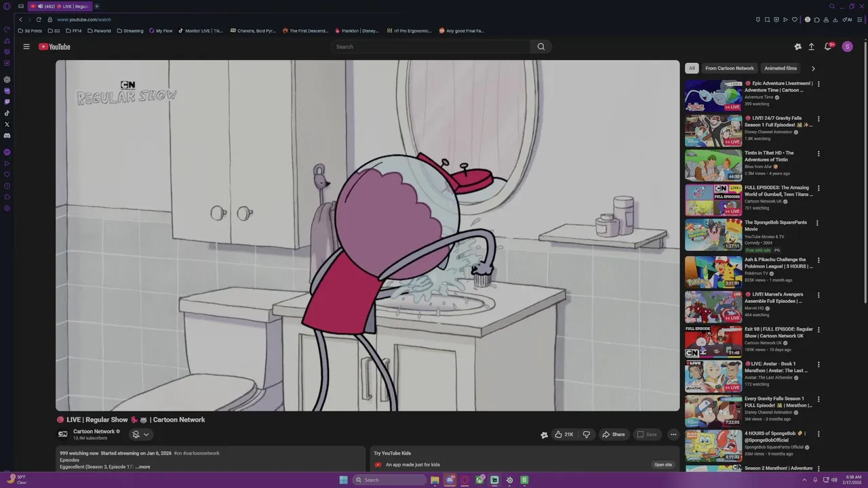Select From Cartoon Network filter chip

point(729,68)
